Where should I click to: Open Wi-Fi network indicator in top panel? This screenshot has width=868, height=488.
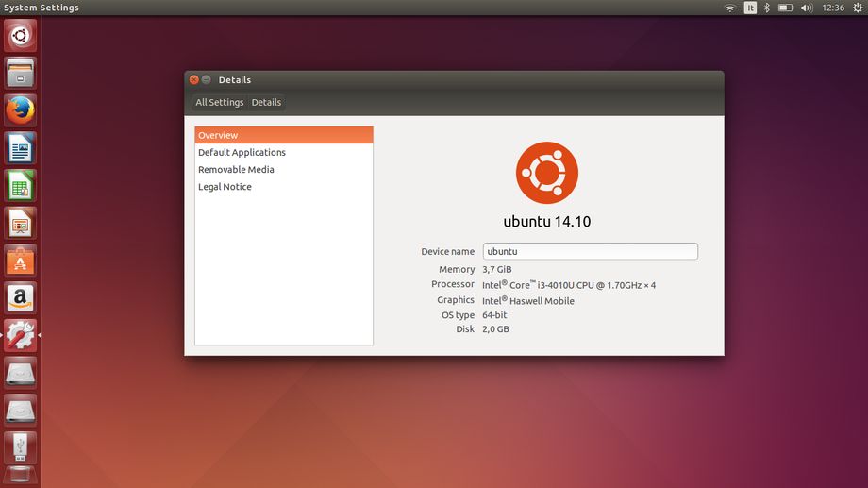pyautogui.click(x=730, y=8)
